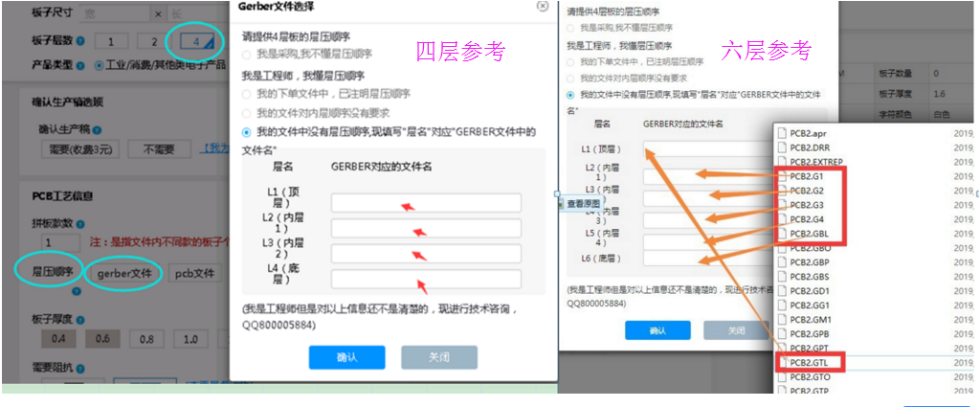Pick board thickness 0.8
The height and width of the screenshot is (407, 980).
tap(146, 339)
